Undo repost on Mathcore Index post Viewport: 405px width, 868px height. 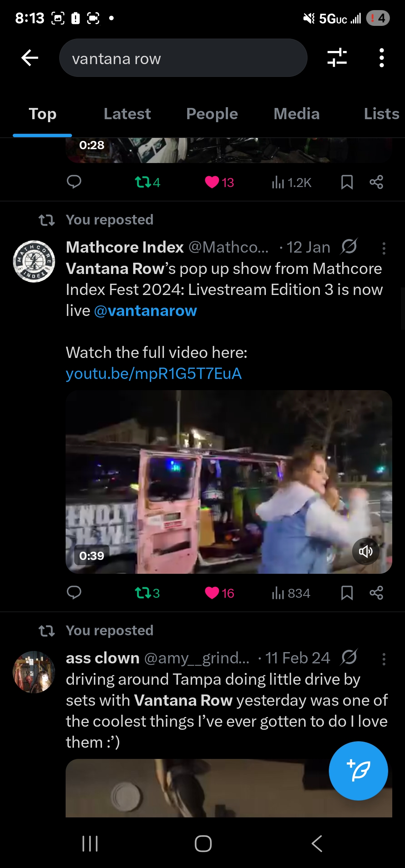[x=147, y=593]
